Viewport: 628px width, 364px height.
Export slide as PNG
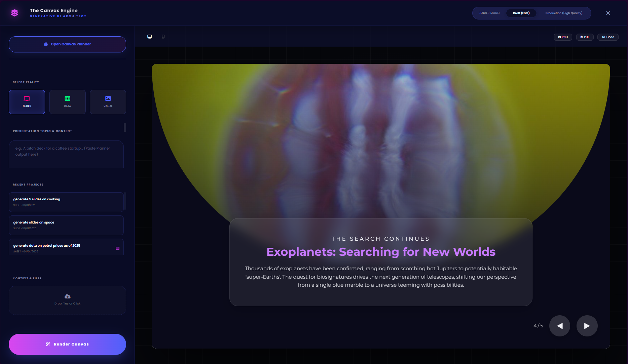click(563, 37)
